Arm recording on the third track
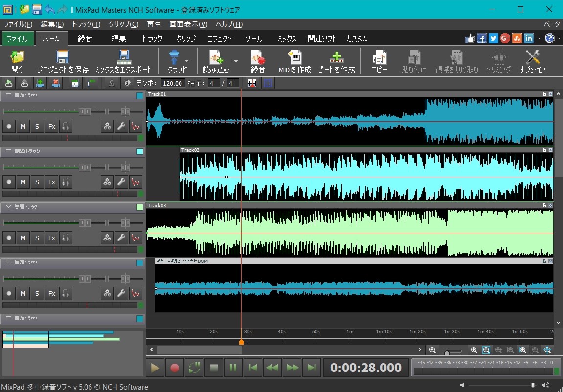The height and width of the screenshot is (392, 563). tap(9, 238)
